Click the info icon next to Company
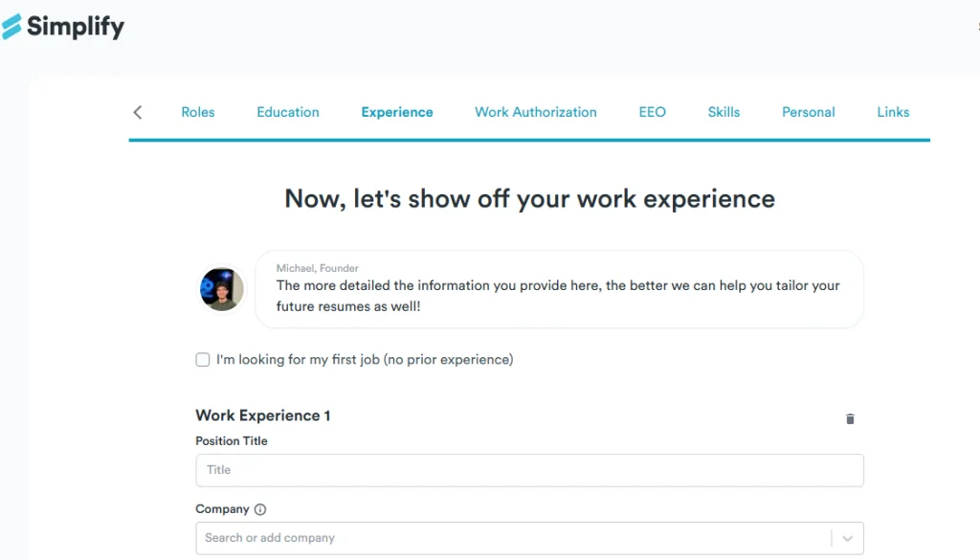 [x=260, y=508]
